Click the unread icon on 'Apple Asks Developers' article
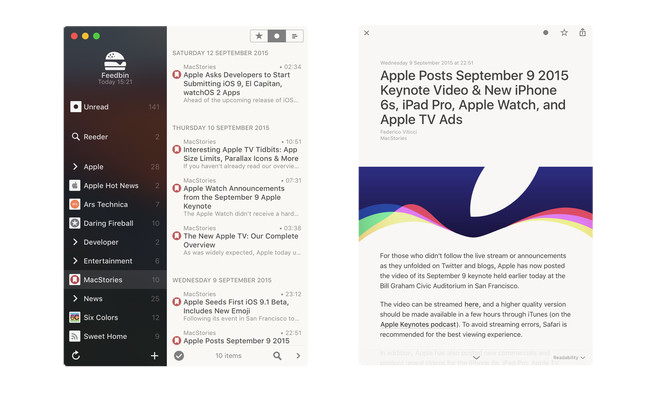This screenshot has width=650, height=400. click(x=177, y=75)
